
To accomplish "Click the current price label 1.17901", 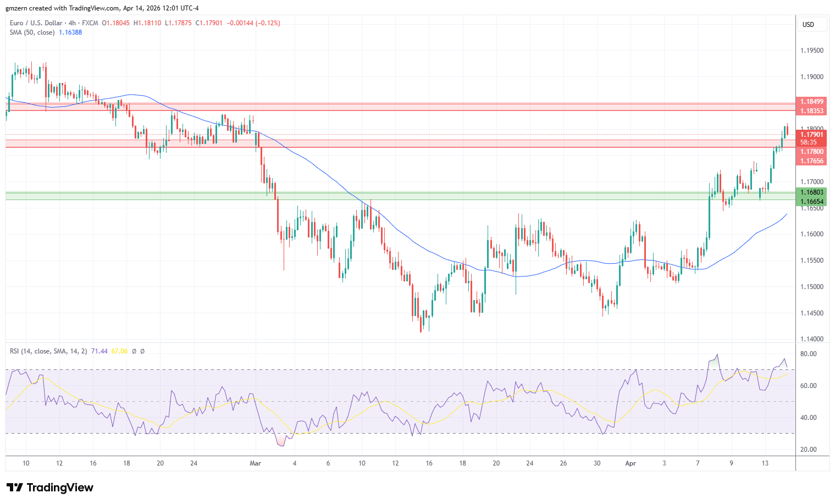I will (811, 135).
